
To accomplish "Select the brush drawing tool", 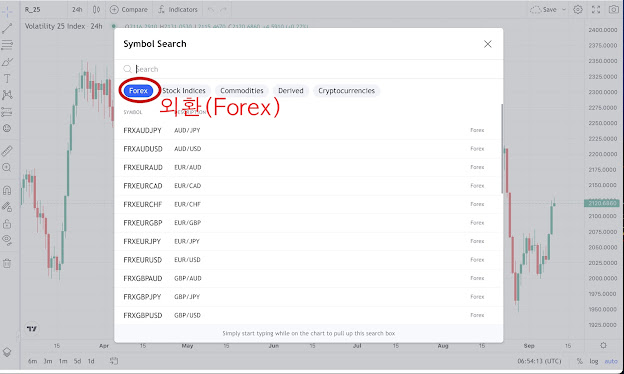I will click(x=7, y=62).
